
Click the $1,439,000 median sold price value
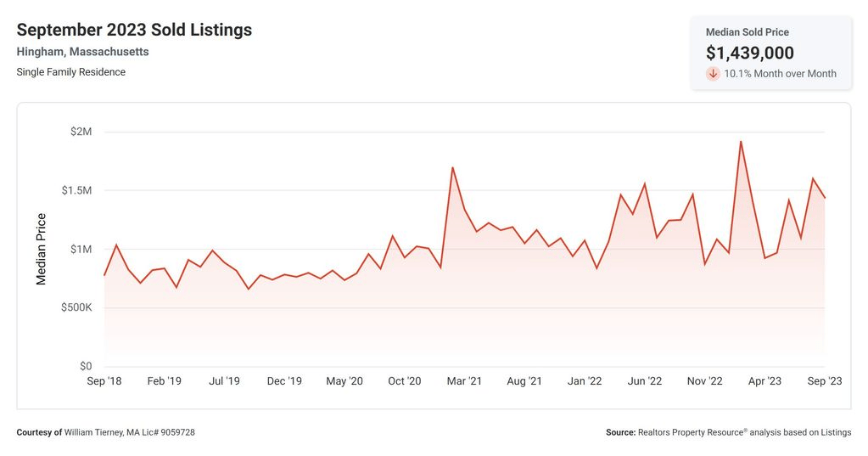749,53
